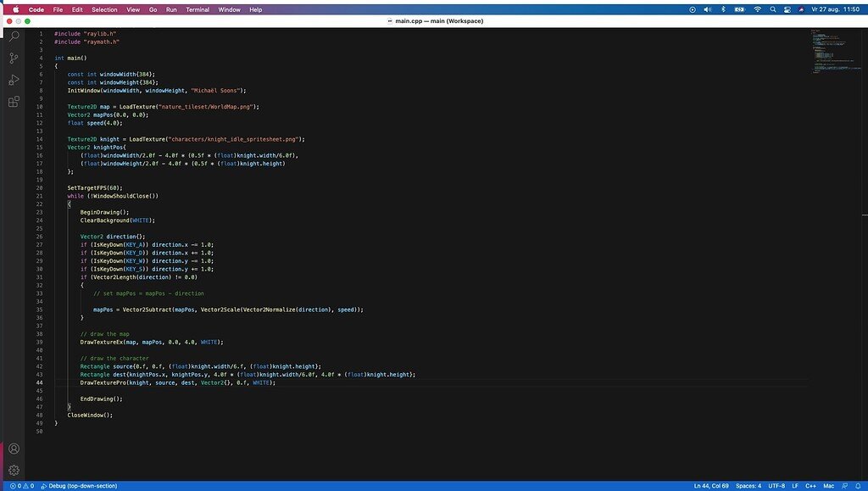868x491 pixels.
Task: Show notifications via the bell icon
Action: tap(859, 486)
